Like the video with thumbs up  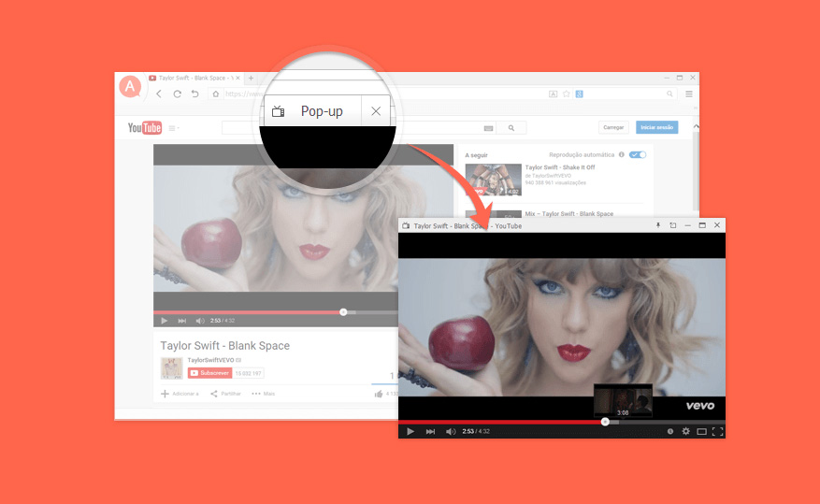coord(379,394)
